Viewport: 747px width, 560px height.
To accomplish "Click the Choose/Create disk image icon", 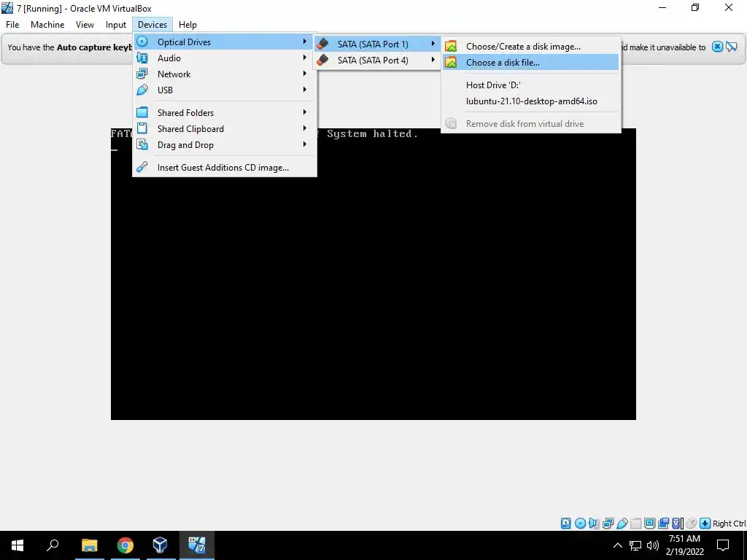I will coord(451,46).
